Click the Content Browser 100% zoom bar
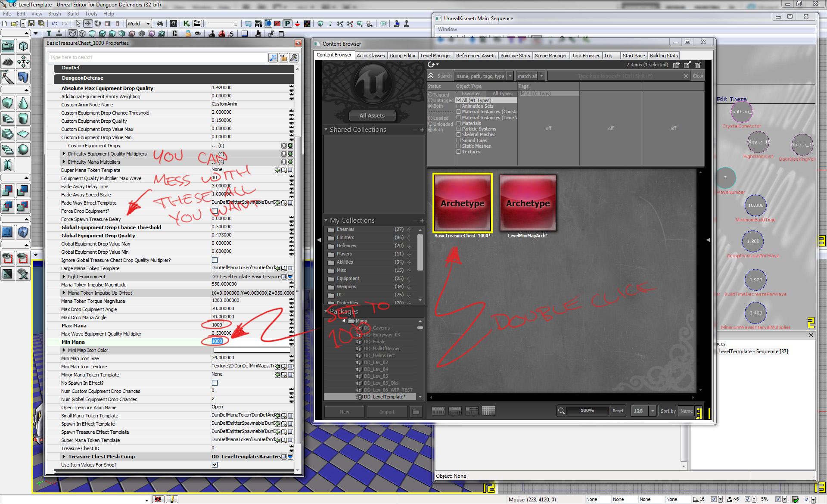The height and width of the screenshot is (504, 827). (x=587, y=411)
